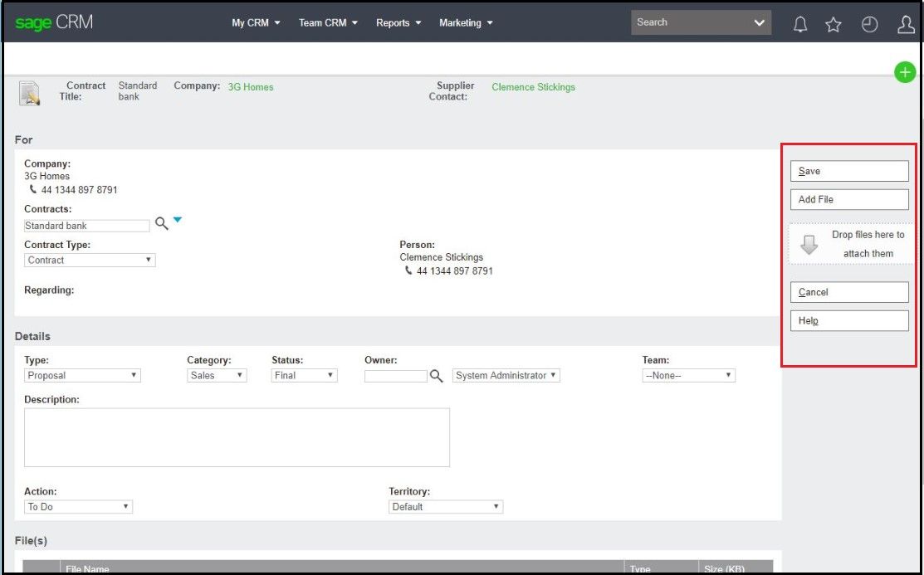This screenshot has height=575, width=924.
Task: Click the Save button
Action: pos(849,171)
